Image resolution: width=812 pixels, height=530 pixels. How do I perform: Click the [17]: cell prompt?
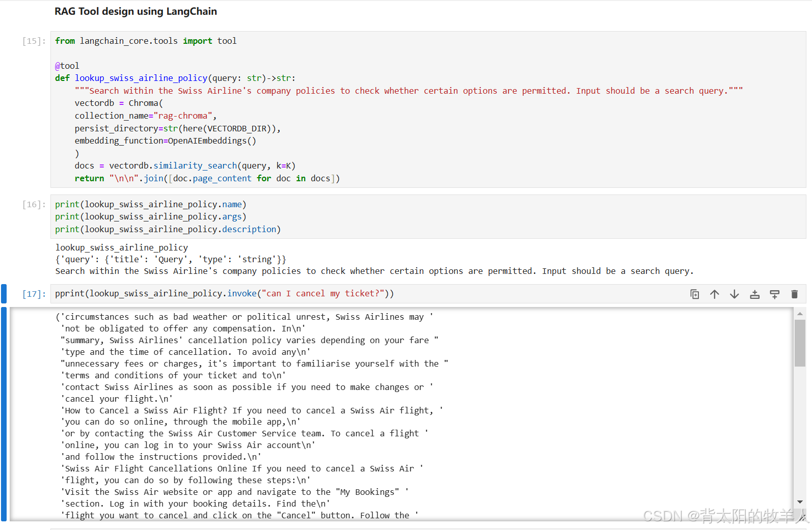34,294
